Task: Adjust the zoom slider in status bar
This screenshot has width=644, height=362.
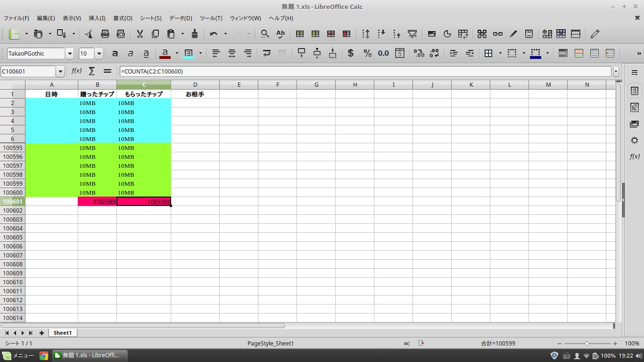Action: (587, 344)
